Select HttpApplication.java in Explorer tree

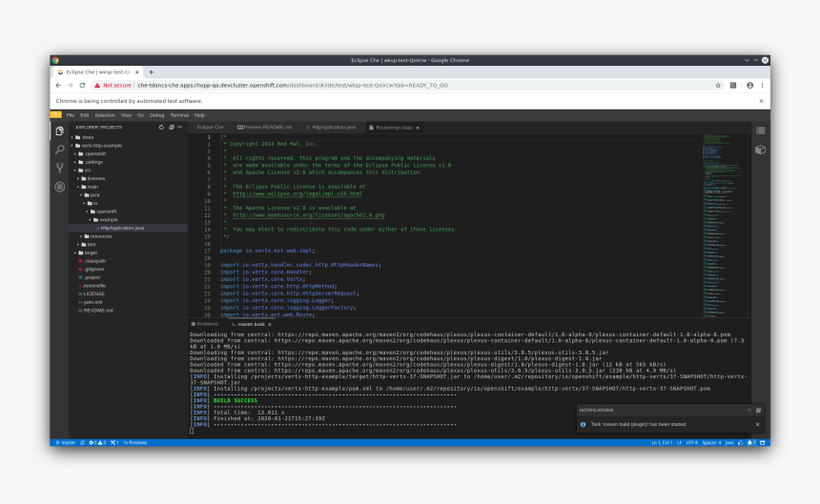(x=122, y=229)
